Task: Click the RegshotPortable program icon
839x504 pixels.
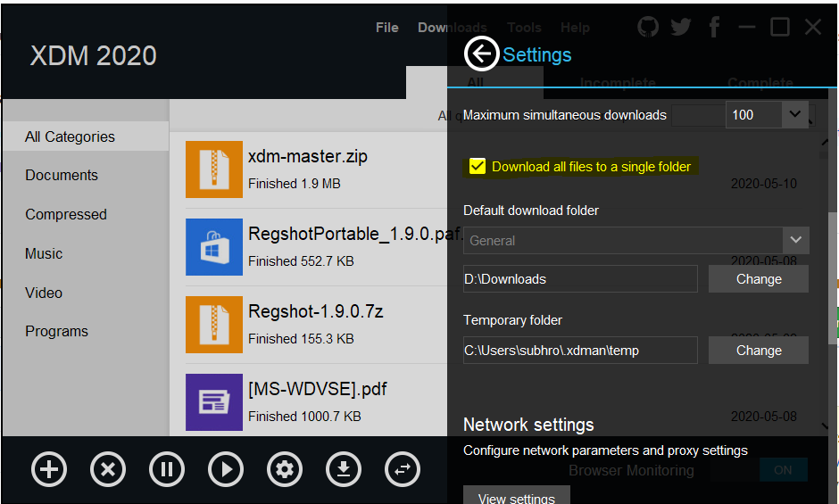Action: tap(214, 247)
